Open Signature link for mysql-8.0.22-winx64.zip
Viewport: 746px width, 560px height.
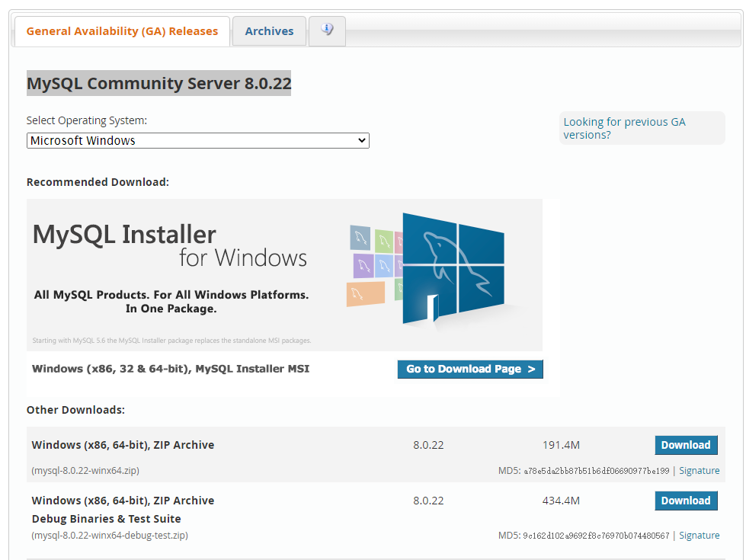[699, 471]
